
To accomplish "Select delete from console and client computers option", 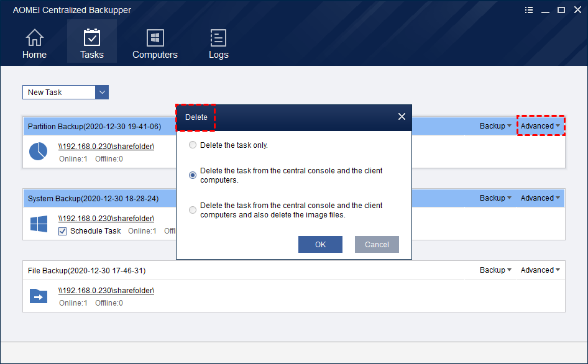I will (x=193, y=175).
